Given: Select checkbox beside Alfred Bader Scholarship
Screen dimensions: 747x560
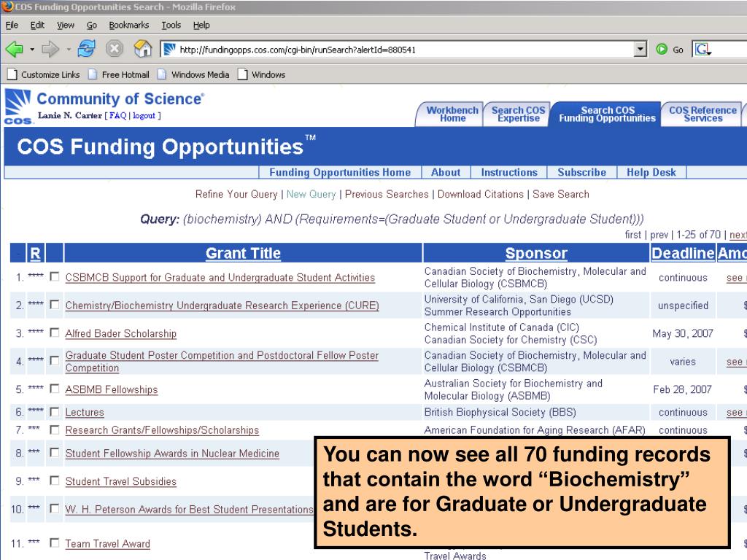Looking at the screenshot, I should tap(55, 332).
